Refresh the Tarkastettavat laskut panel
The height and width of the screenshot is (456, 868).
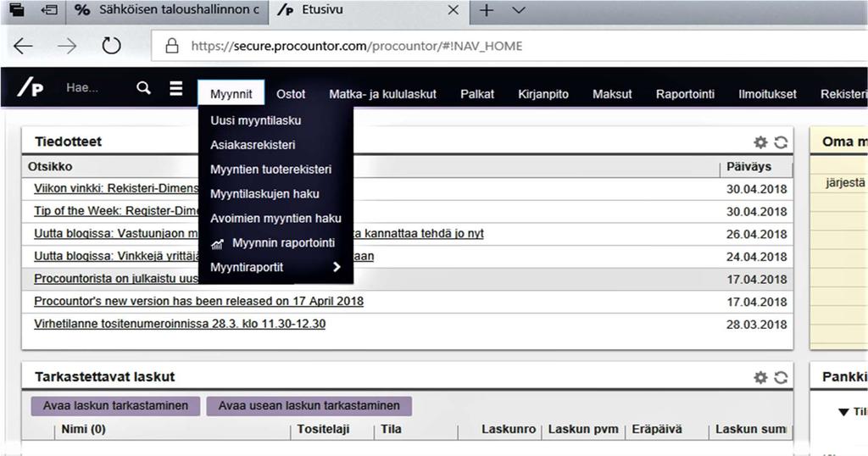pos(781,377)
